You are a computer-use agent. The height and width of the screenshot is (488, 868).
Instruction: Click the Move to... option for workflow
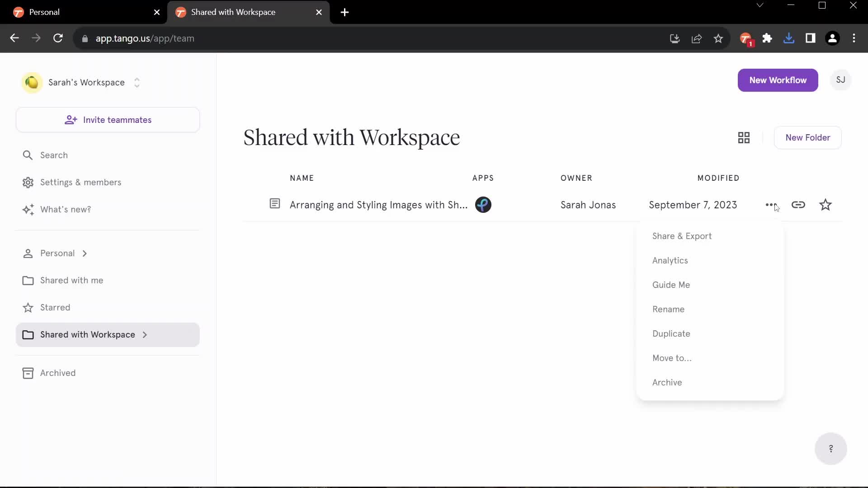672,358
